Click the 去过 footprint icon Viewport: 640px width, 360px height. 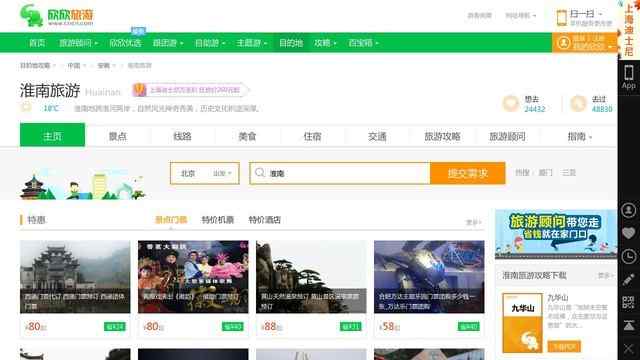coord(578,104)
